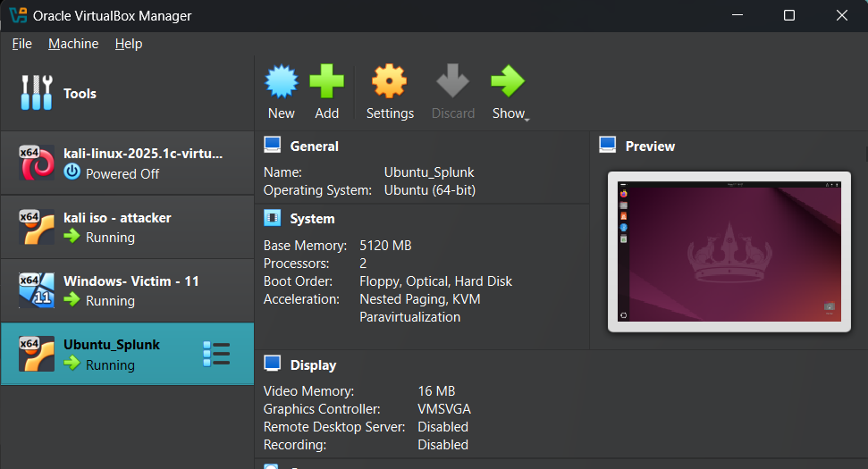Image resolution: width=868 pixels, height=469 pixels.
Task: Click the Tools label in sidebar
Action: pyautogui.click(x=80, y=94)
